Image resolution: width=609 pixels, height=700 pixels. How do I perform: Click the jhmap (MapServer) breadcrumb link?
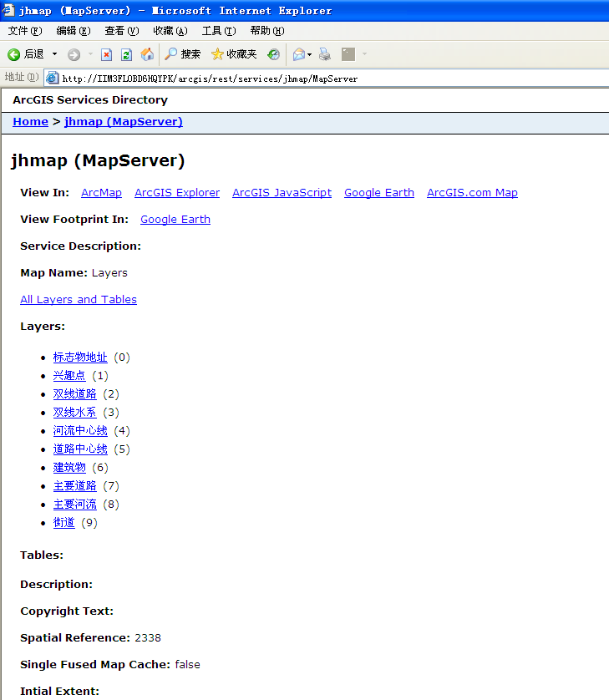click(x=124, y=121)
